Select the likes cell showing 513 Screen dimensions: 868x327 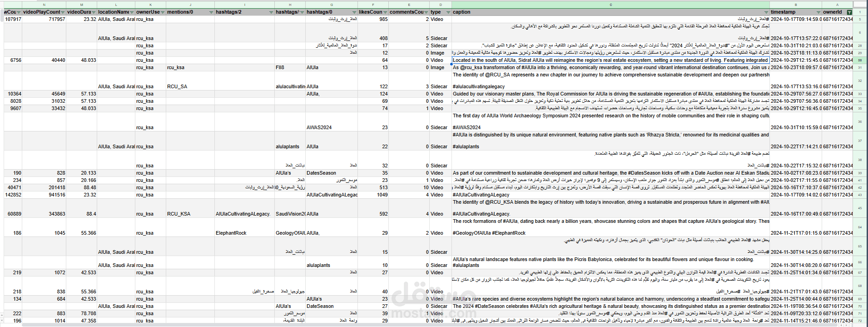click(373, 187)
